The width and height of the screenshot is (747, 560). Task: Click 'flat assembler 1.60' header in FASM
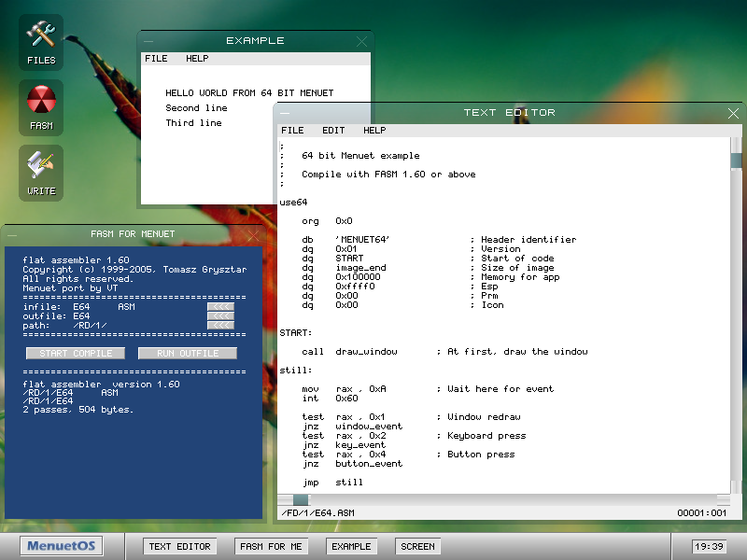pos(76,260)
